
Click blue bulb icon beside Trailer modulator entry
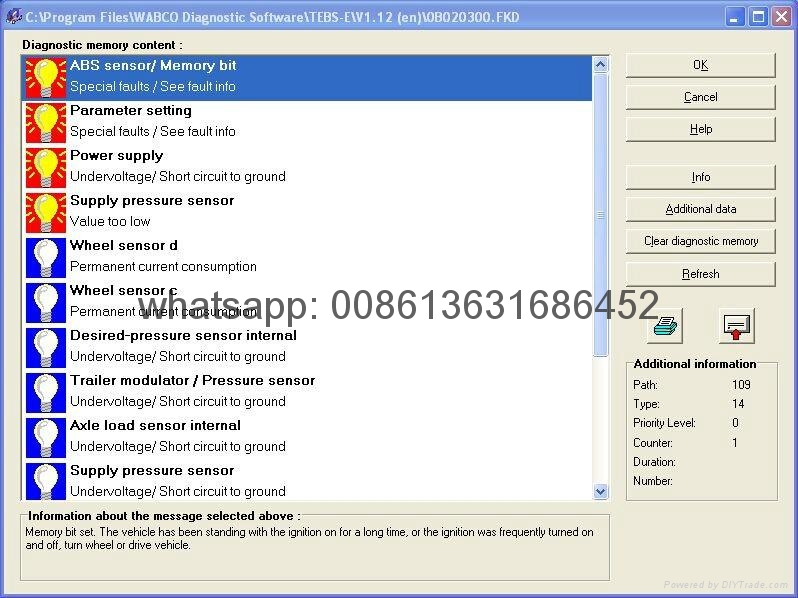click(x=45, y=391)
